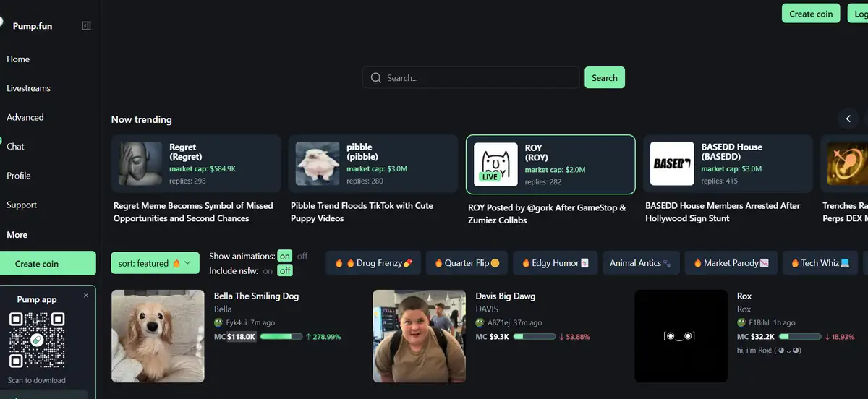The image size is (868, 399).
Task: Click the A8Z1ej creator avatar icon
Action: (x=480, y=323)
